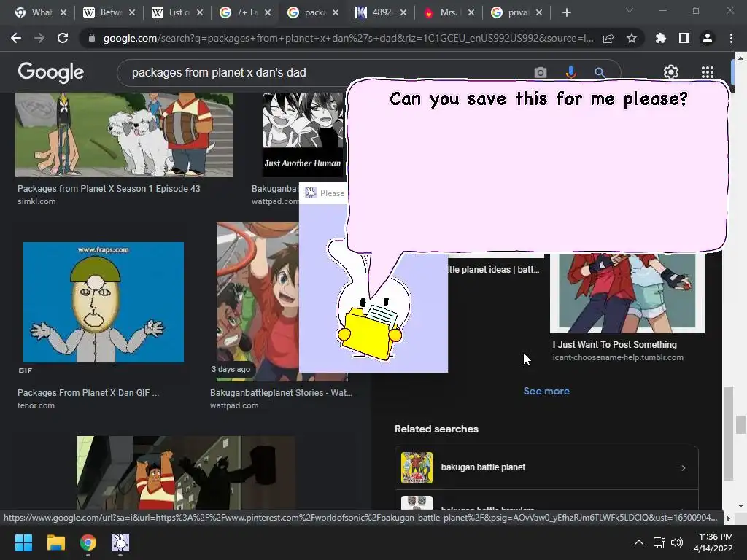Open the Extensions puzzle icon
The width and height of the screenshot is (747, 560).
click(x=661, y=38)
